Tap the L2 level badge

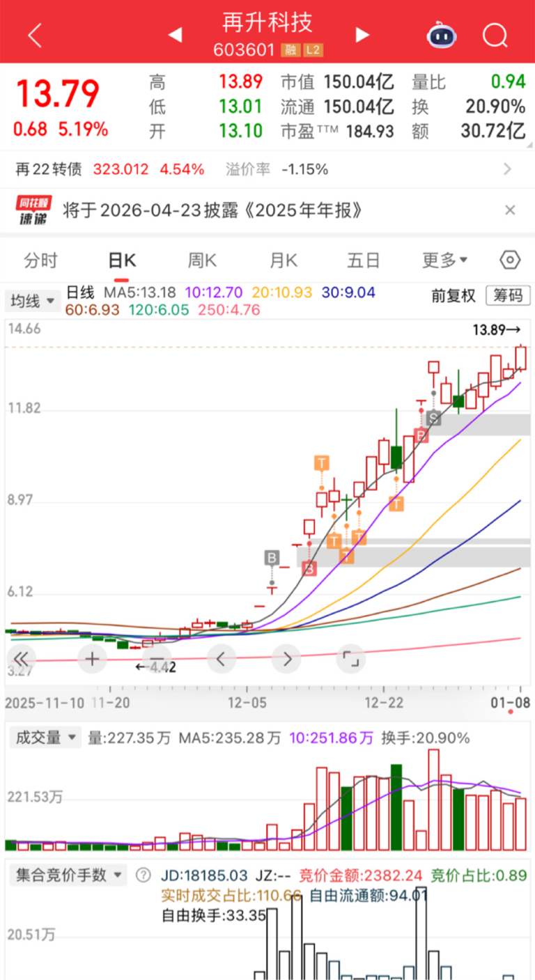313,50
